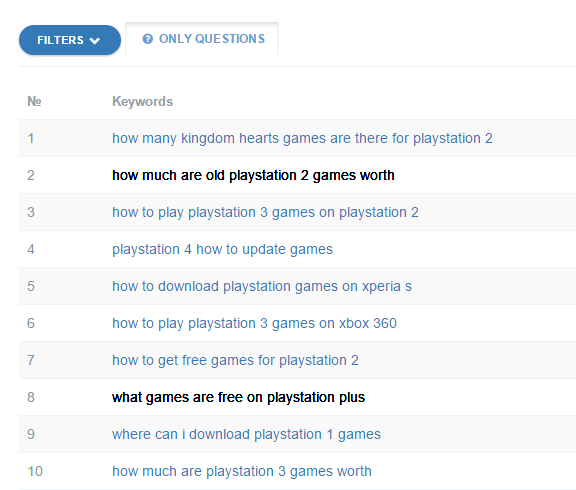The height and width of the screenshot is (490, 576).
Task: Switch to the ONLY QUESTIONS tab
Action: pos(202,39)
